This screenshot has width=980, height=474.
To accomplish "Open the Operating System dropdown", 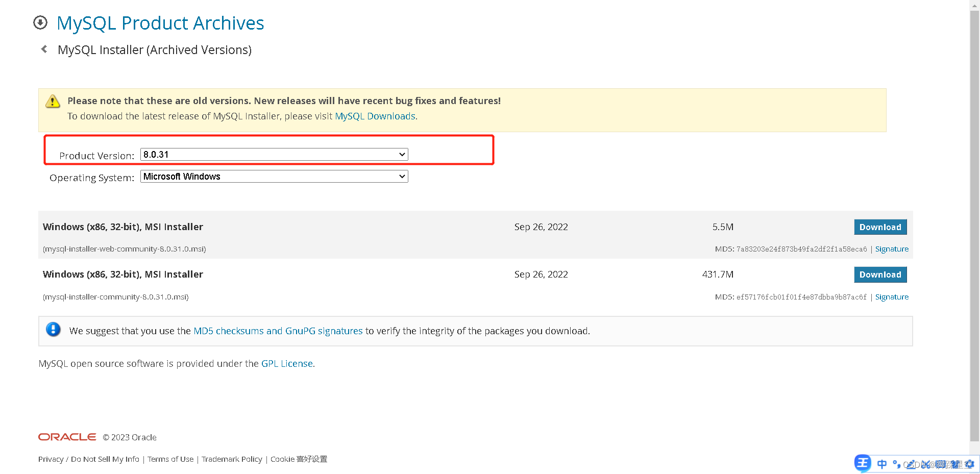I will (274, 177).
